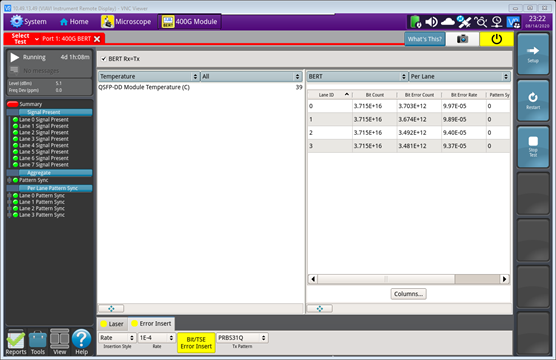Click the table's right scroll arrow
Image resolution: width=556 pixels, height=360 pixels.
click(505, 279)
